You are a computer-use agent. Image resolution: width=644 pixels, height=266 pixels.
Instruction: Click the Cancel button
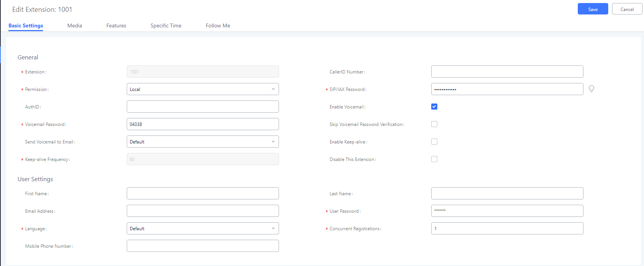click(627, 9)
